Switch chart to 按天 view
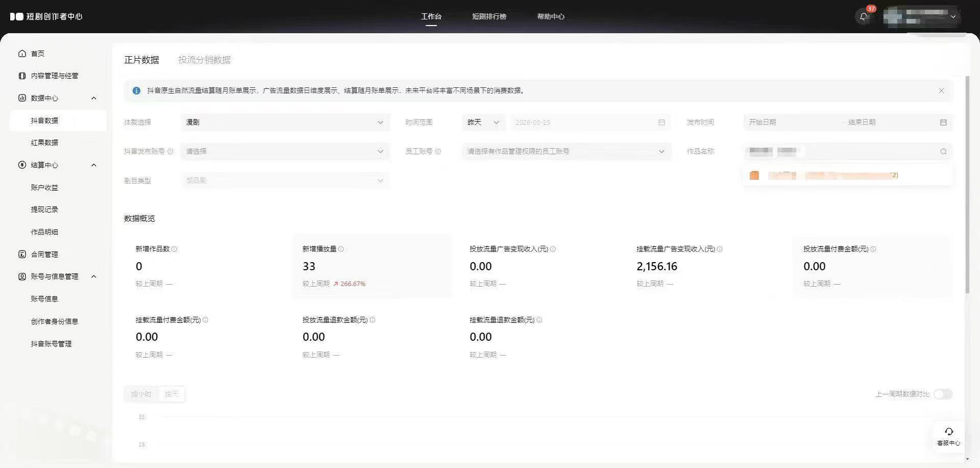The width and height of the screenshot is (980, 468). 171,394
